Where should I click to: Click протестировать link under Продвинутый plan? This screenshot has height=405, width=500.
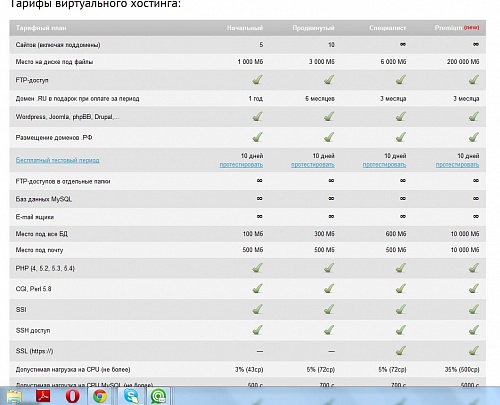313,165
